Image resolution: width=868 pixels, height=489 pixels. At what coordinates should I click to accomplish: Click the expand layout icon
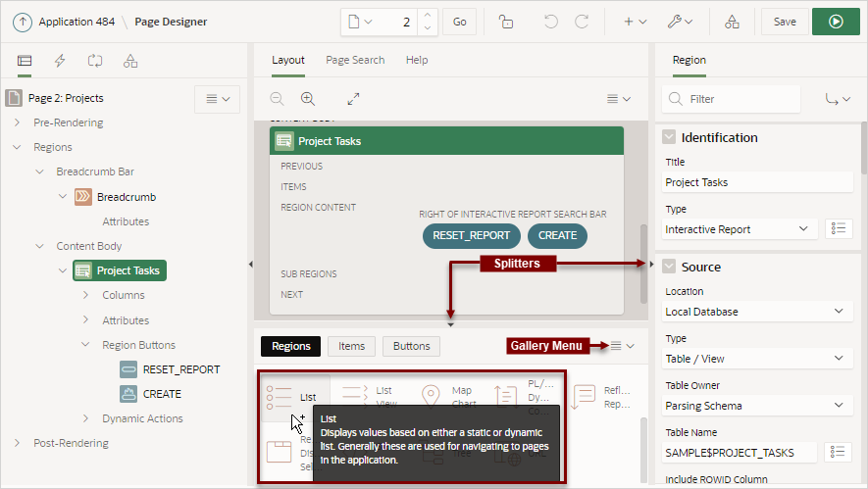[x=353, y=99]
